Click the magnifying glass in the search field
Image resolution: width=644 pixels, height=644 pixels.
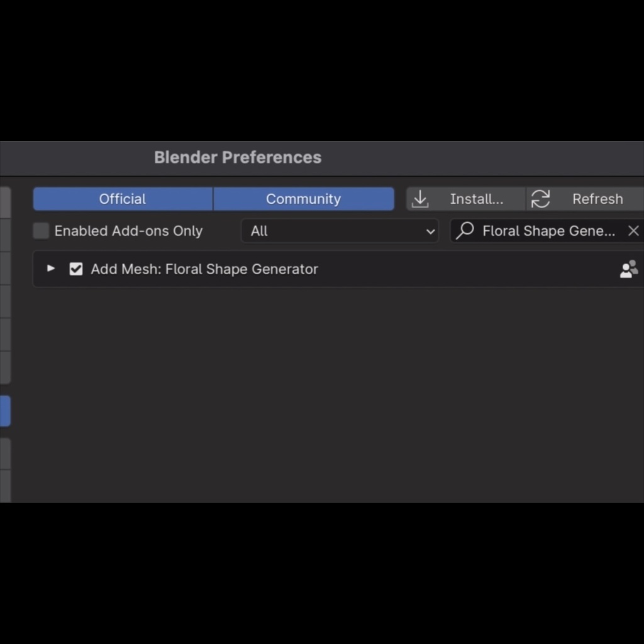464,231
